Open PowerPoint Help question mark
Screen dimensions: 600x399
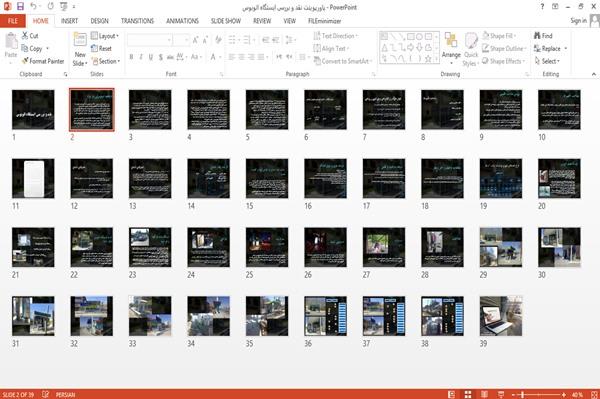[x=542, y=7]
